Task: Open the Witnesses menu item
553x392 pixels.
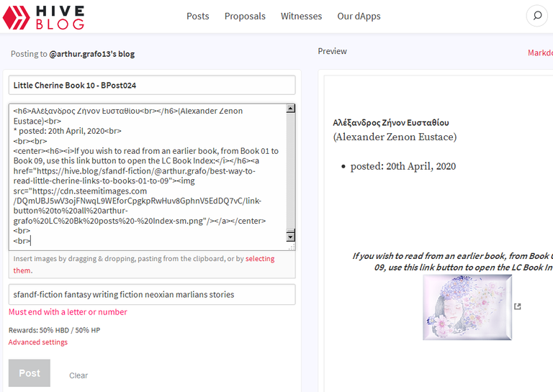Action: point(301,17)
